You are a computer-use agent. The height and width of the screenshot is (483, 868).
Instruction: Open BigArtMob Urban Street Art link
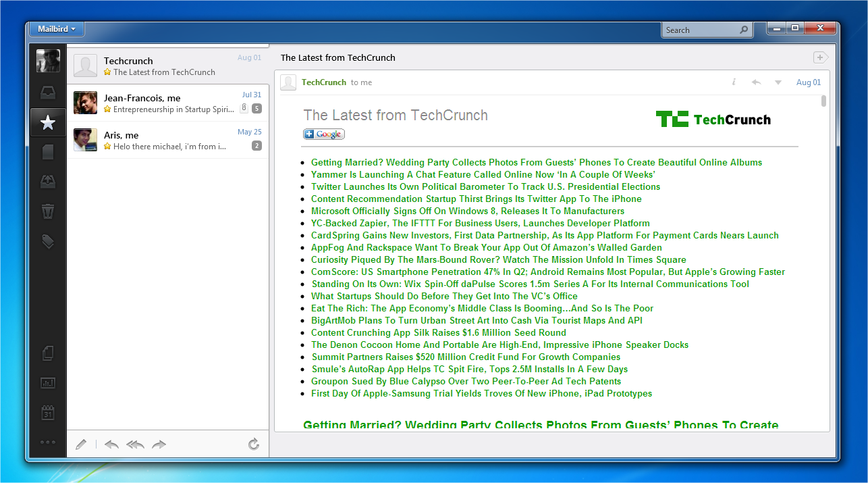click(477, 320)
